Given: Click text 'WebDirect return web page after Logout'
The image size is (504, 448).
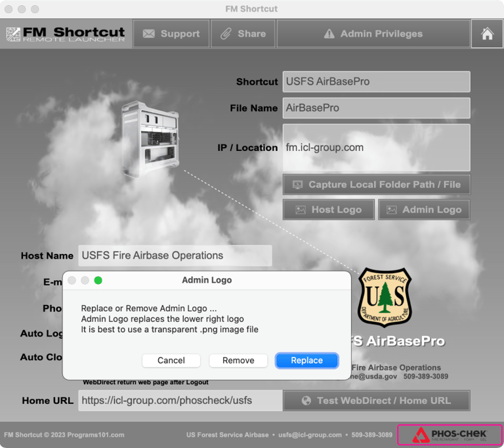Looking at the screenshot, I should [x=146, y=382].
